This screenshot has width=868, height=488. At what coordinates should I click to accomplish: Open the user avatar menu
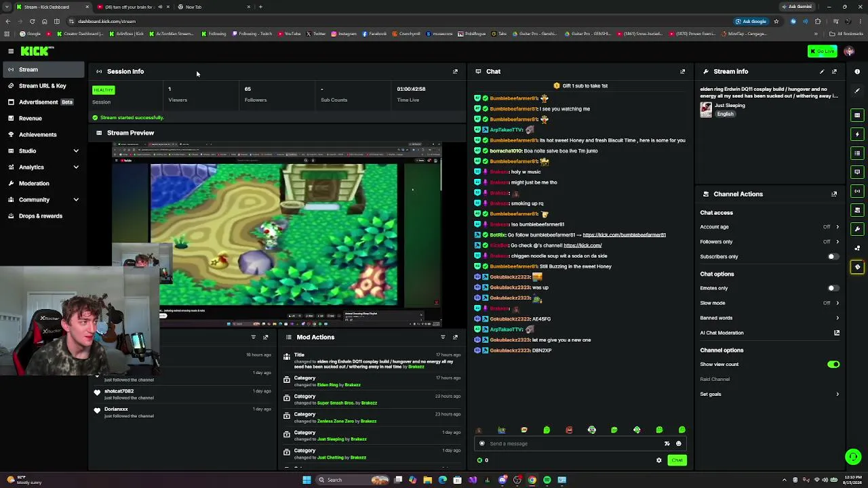coord(849,51)
